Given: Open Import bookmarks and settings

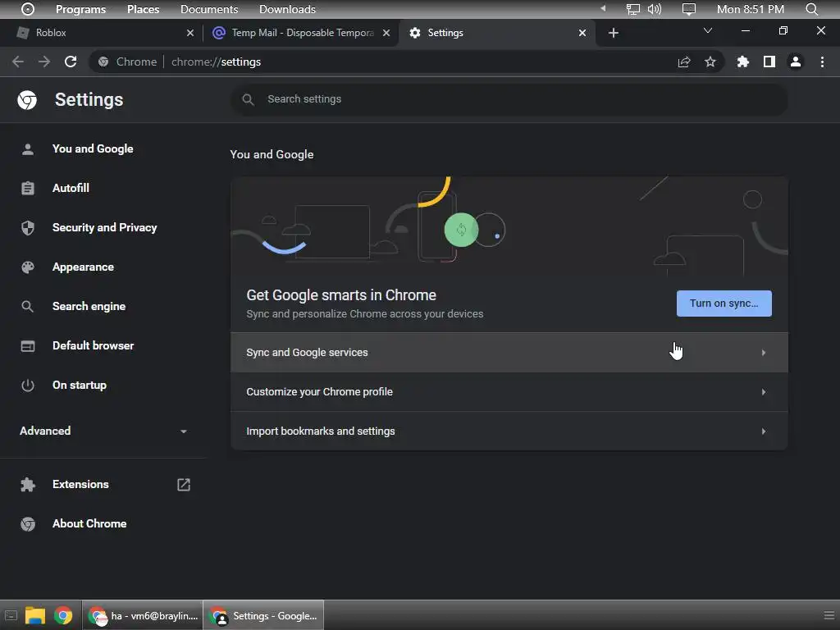Looking at the screenshot, I should [x=509, y=431].
